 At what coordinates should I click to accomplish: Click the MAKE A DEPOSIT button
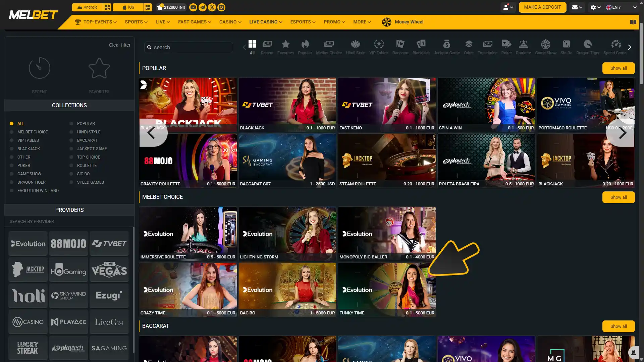click(x=542, y=7)
